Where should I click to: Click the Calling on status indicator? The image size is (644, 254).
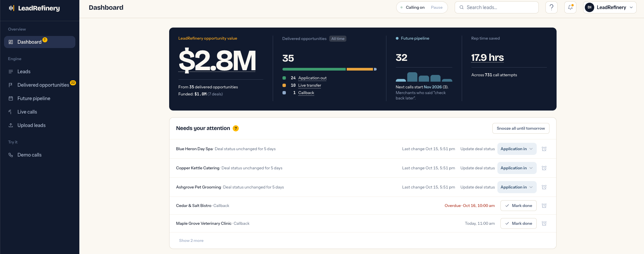coord(413,7)
